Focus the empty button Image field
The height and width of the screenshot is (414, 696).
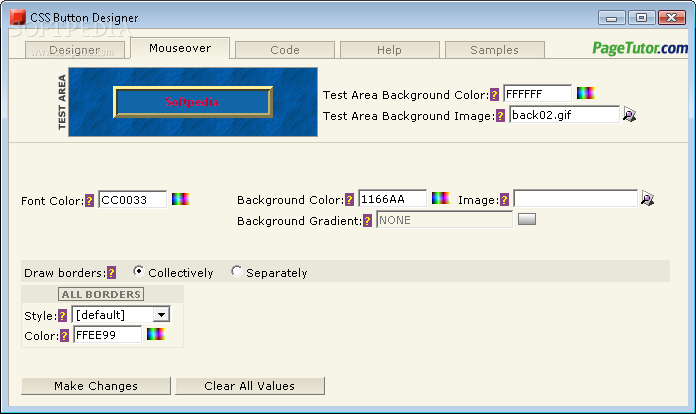575,199
